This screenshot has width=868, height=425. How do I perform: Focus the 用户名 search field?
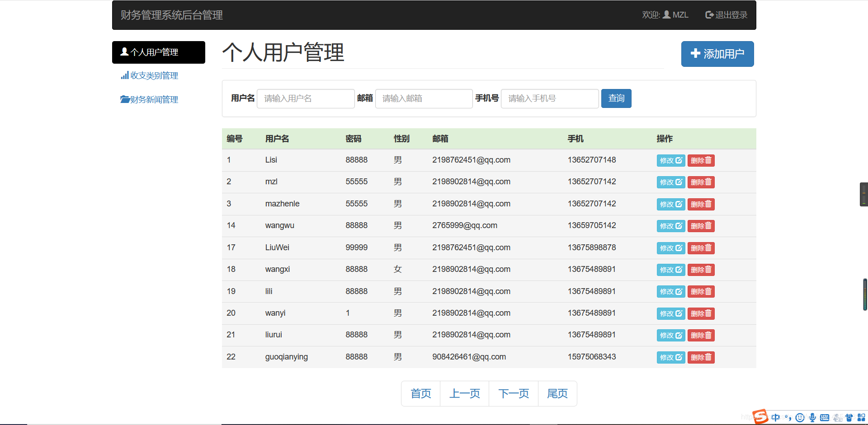click(306, 98)
